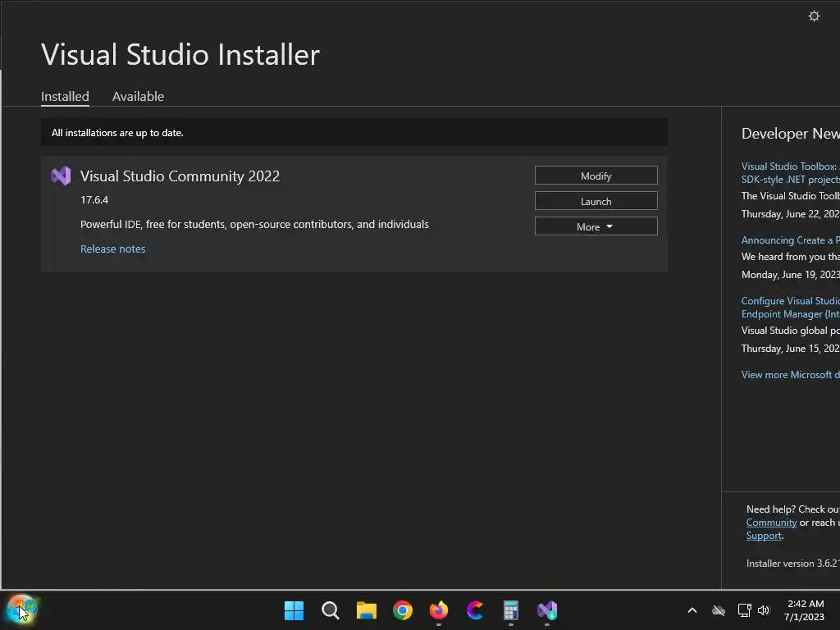Open taskbar Search
The width and height of the screenshot is (840, 630).
point(330,610)
